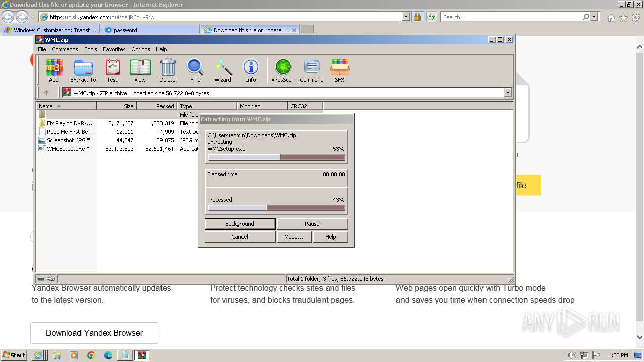The image size is (644, 362).
Task: Click Help in the extracting dialog
Action: pyautogui.click(x=330, y=237)
